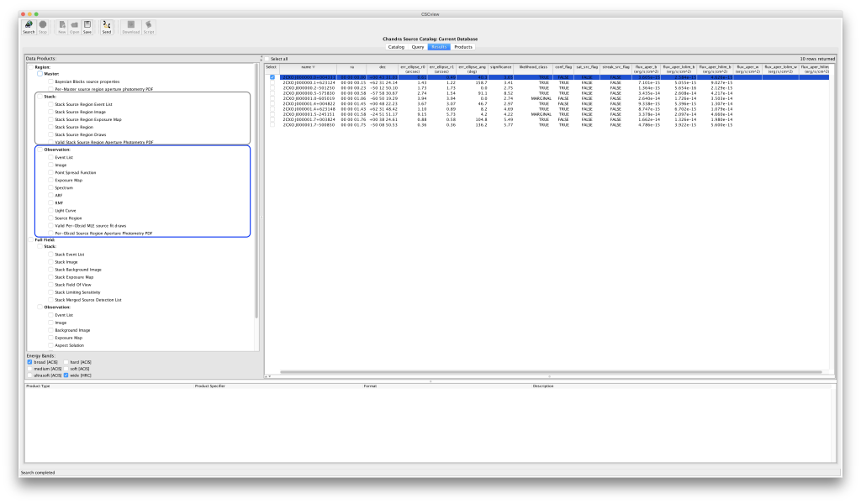
Task: Click the Send toolbar icon
Action: coord(107,27)
